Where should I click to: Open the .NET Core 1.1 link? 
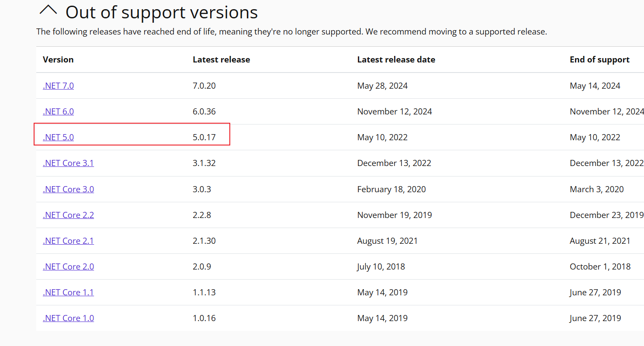[68, 292]
